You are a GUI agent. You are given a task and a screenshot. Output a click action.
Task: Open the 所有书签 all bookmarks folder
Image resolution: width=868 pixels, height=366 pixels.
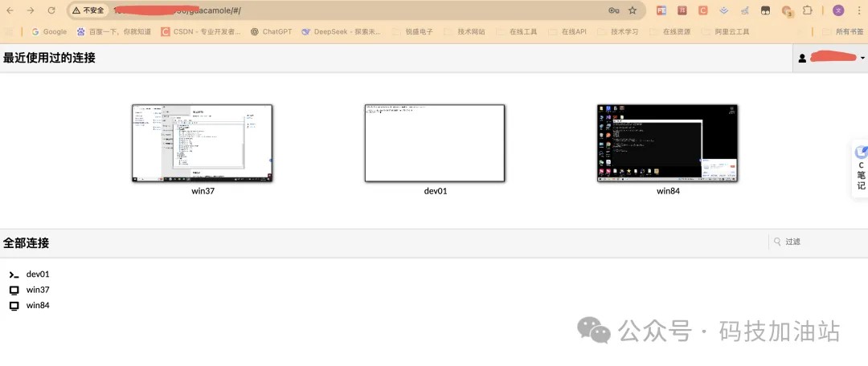(x=842, y=31)
